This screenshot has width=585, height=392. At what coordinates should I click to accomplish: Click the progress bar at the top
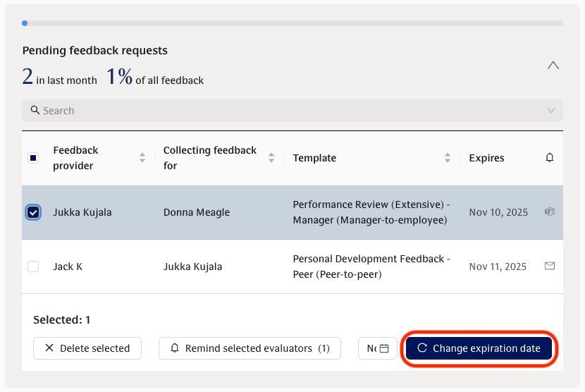click(x=292, y=23)
